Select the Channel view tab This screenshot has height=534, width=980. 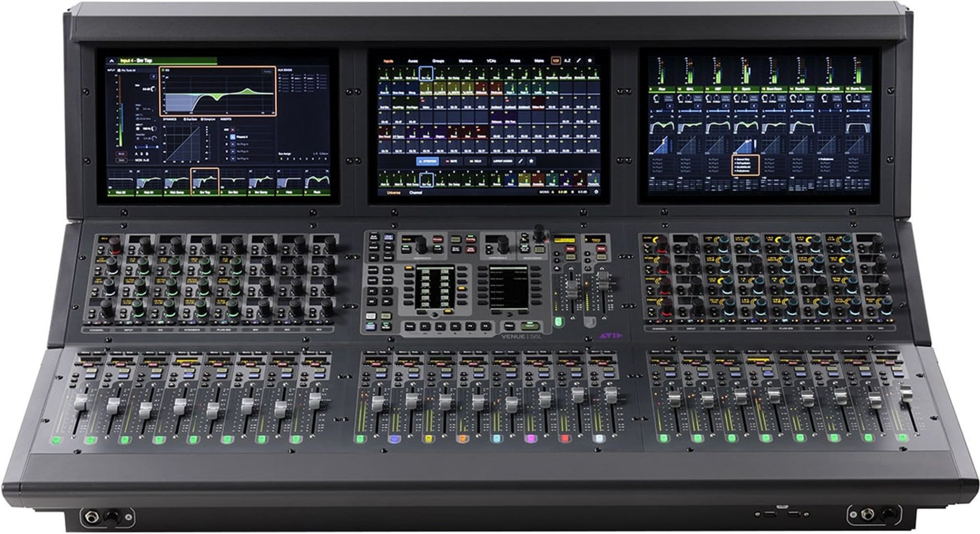click(415, 193)
